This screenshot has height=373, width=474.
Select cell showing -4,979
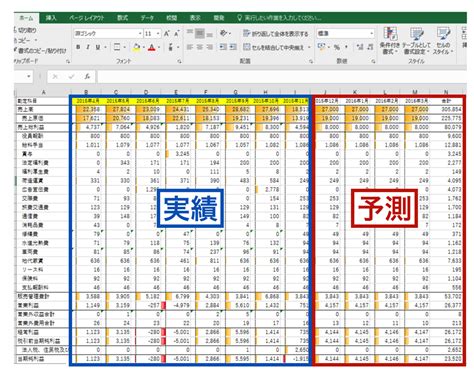[180, 305]
